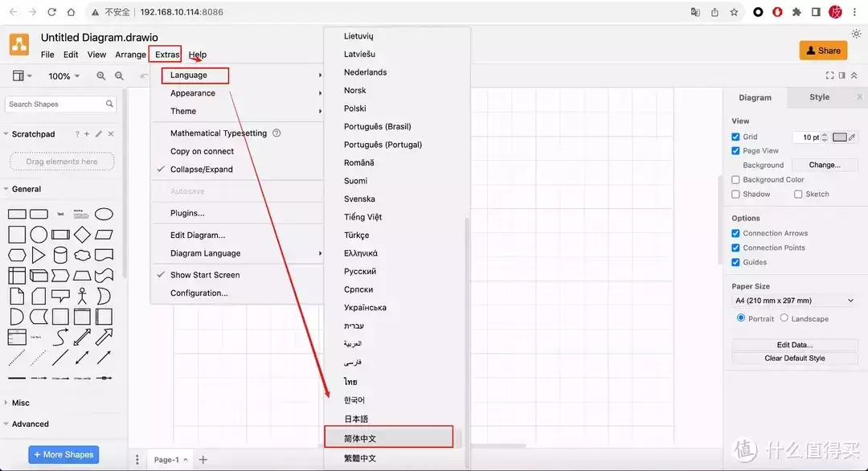Open the 100% zoom dropdown
The width and height of the screenshot is (868, 471).
coord(63,76)
